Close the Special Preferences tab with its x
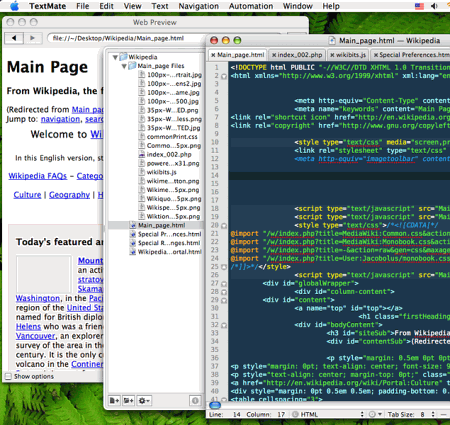This screenshot has height=425, width=450. (376, 55)
